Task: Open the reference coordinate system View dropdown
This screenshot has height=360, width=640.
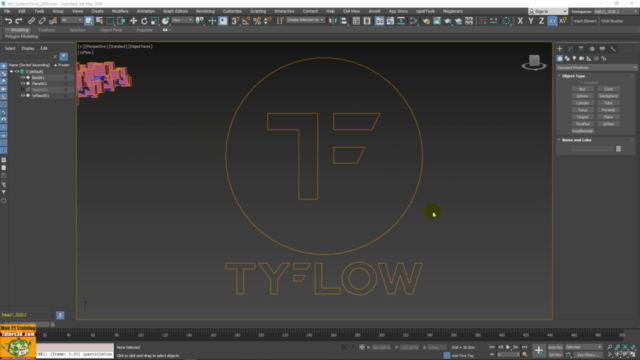Action: pos(182,20)
